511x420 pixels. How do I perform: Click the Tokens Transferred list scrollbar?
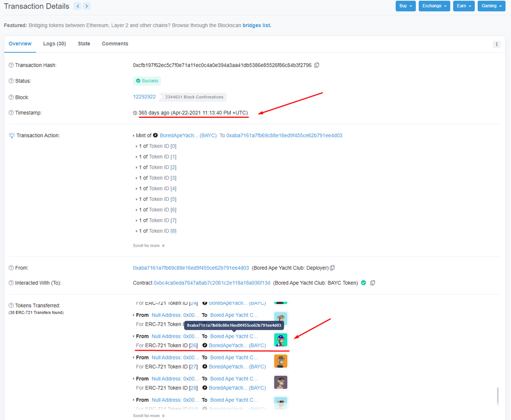pyautogui.click(x=497, y=397)
